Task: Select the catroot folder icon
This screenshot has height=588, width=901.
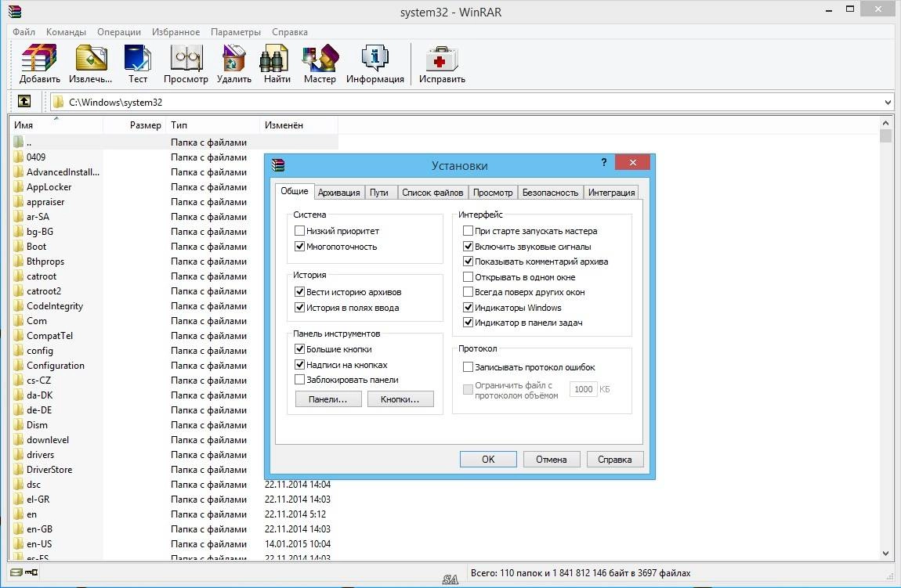Action: tap(18, 276)
